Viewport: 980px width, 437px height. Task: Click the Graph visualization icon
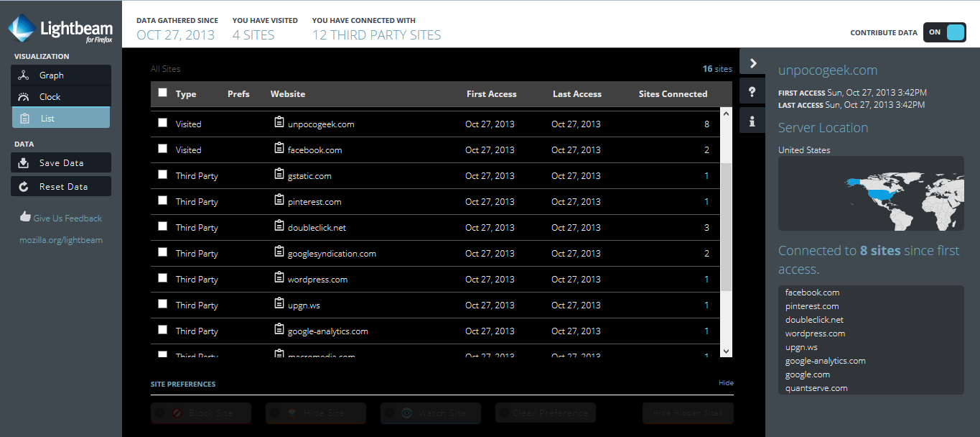(24, 75)
